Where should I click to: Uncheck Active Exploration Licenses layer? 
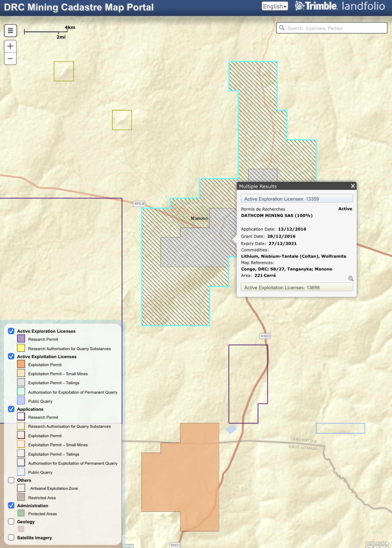(11, 331)
